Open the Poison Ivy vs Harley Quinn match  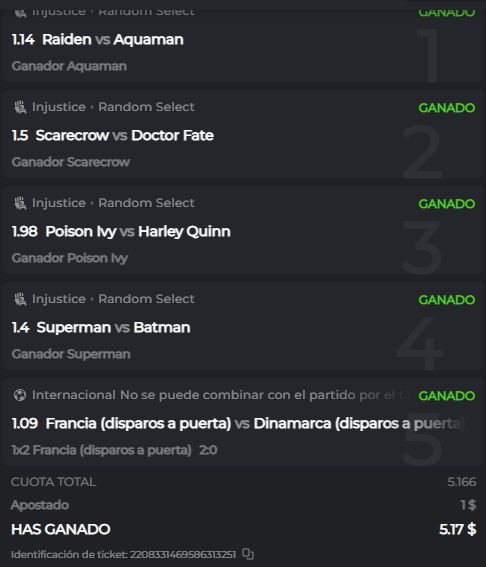(x=138, y=232)
